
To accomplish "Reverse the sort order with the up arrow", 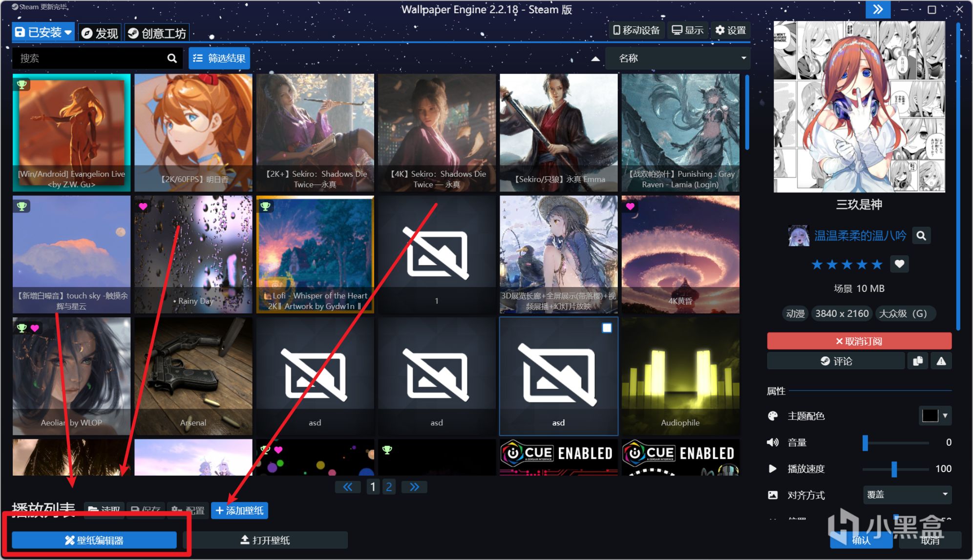I will tap(595, 59).
